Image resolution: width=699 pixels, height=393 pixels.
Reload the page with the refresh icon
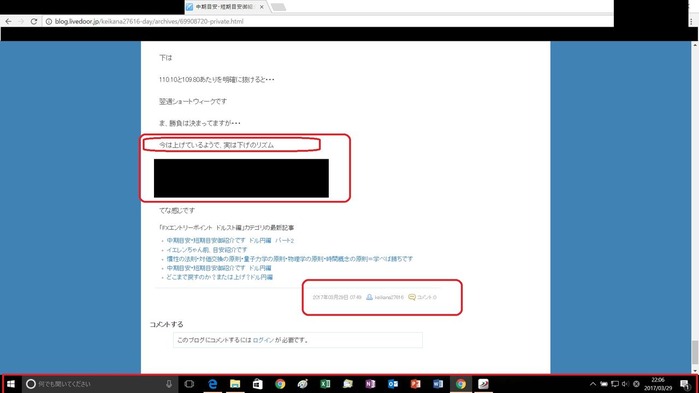point(33,21)
